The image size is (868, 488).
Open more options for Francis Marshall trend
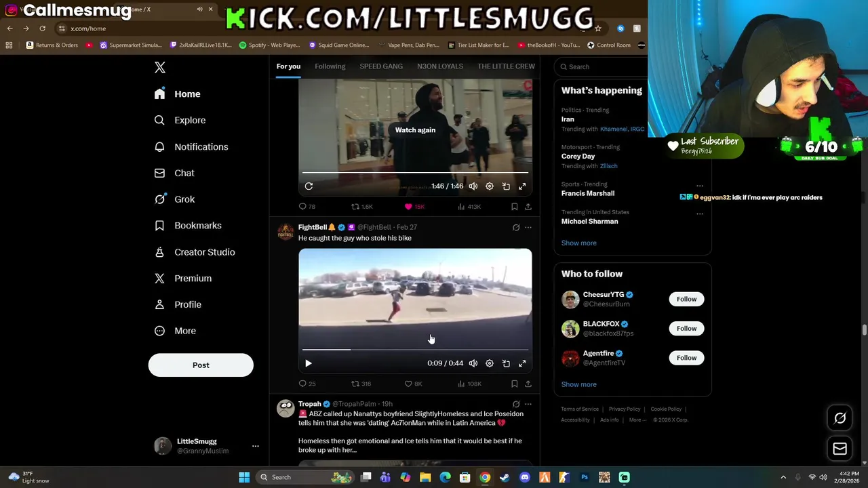(700, 186)
